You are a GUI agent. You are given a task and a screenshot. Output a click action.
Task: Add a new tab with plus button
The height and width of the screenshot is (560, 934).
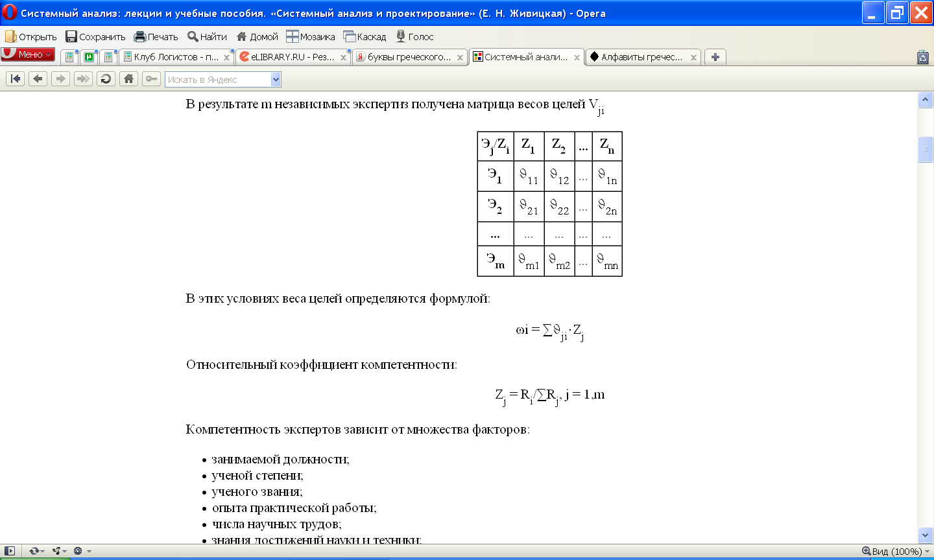pyautogui.click(x=715, y=57)
